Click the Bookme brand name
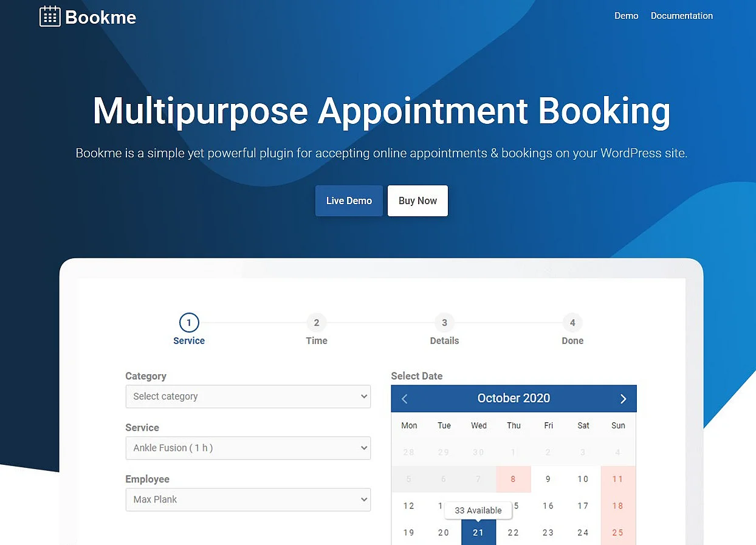The width and height of the screenshot is (756, 545). 101,17
